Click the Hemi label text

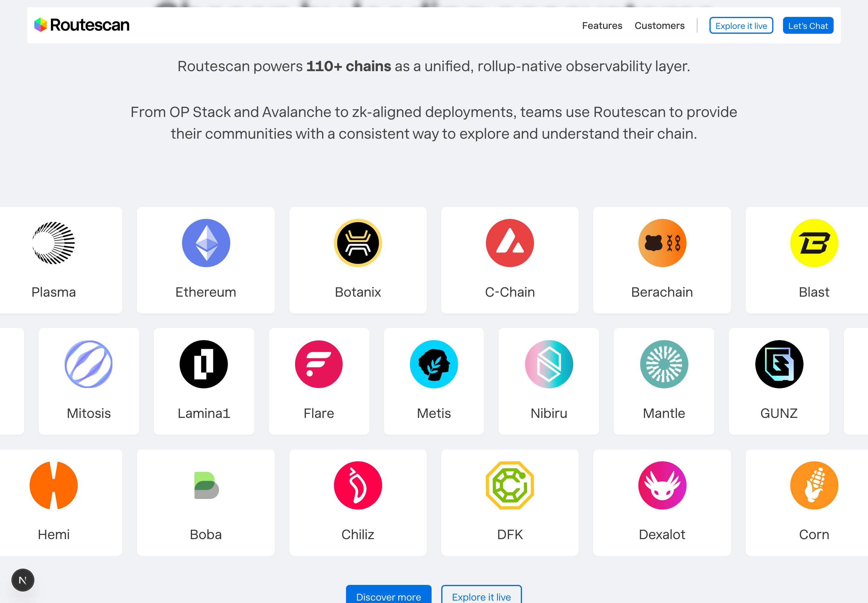(x=54, y=535)
